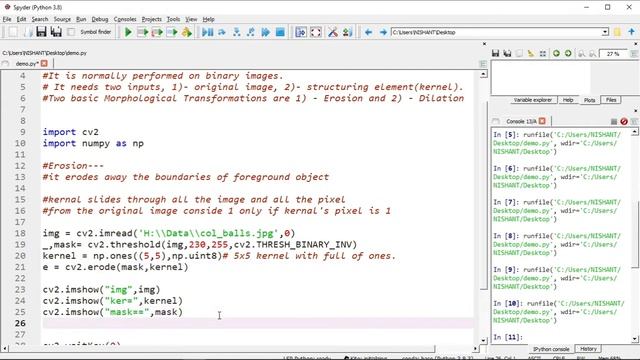Switch to the Files pane tab
640x360 pixels.
(611, 100)
